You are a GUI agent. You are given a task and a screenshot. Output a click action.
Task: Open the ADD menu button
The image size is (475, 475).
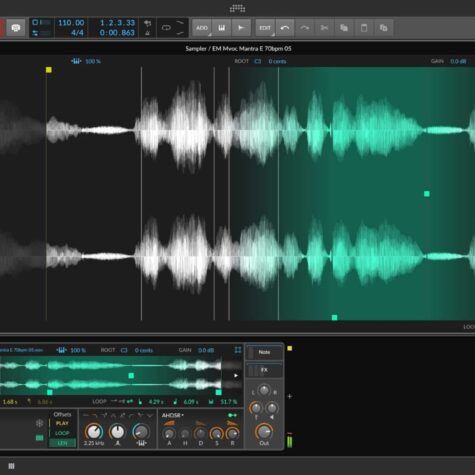tap(202, 28)
